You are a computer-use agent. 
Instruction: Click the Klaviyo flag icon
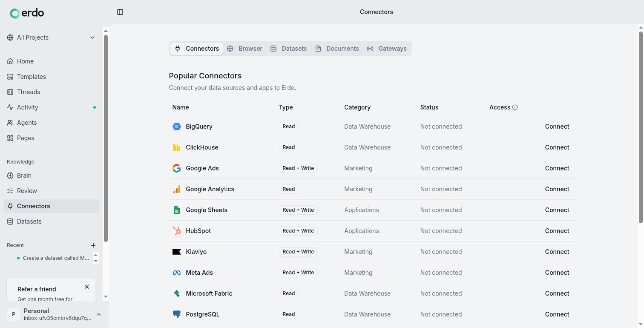pyautogui.click(x=177, y=252)
